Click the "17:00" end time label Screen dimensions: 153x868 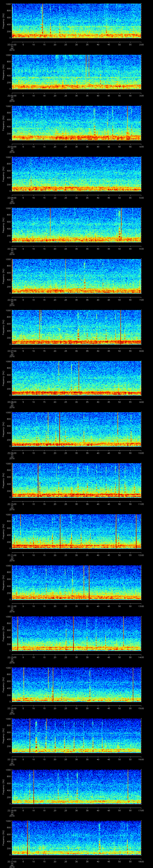tap(141, 810)
